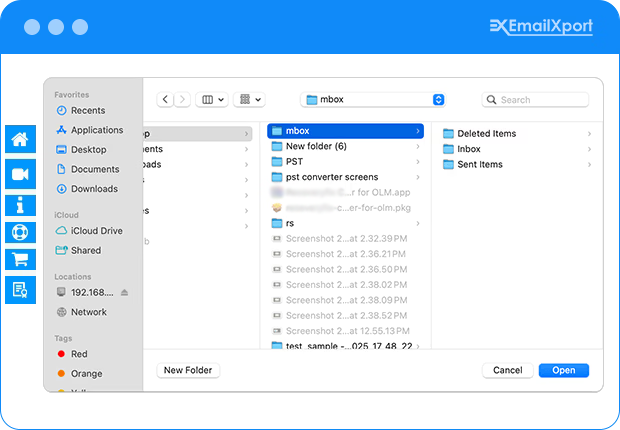This screenshot has height=430, width=620.
Task: Click the Cancel button
Action: pos(508,370)
